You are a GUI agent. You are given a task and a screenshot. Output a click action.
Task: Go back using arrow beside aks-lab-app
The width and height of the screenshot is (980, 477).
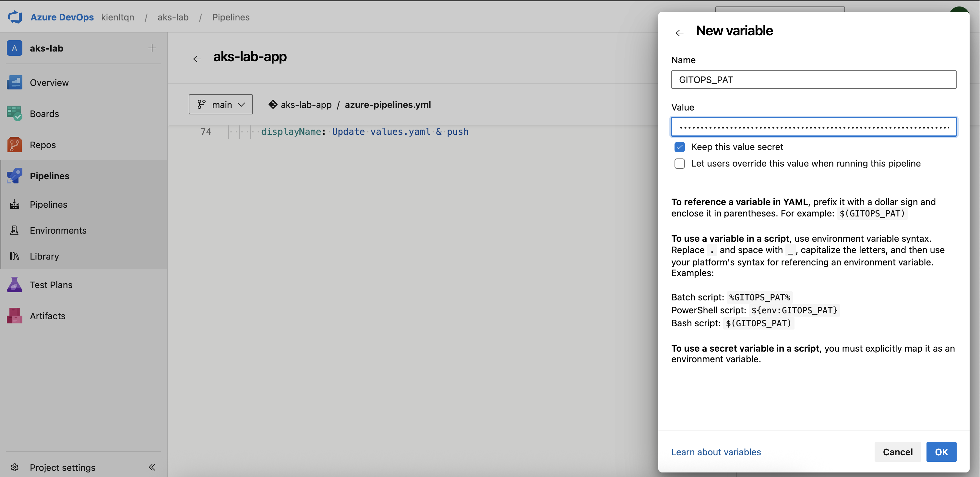pyautogui.click(x=197, y=59)
